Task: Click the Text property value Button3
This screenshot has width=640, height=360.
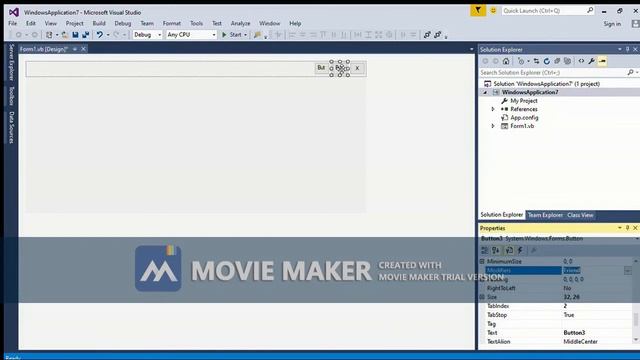Action: (574, 333)
